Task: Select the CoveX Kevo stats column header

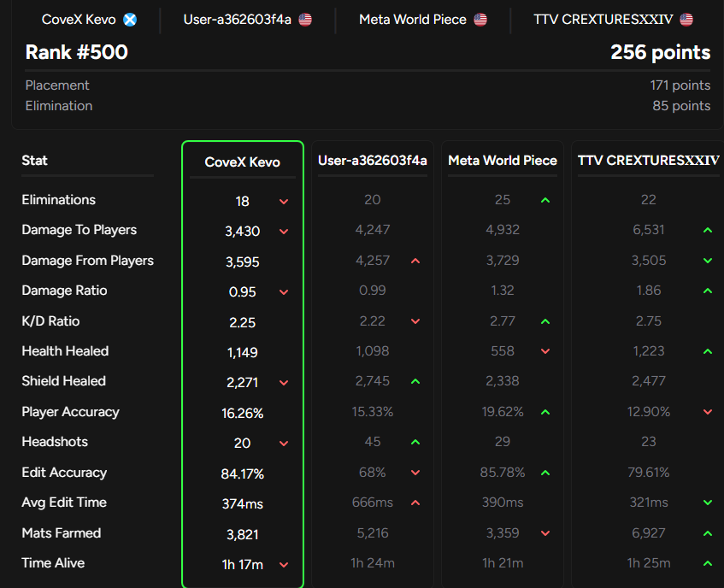Action: pos(243,162)
